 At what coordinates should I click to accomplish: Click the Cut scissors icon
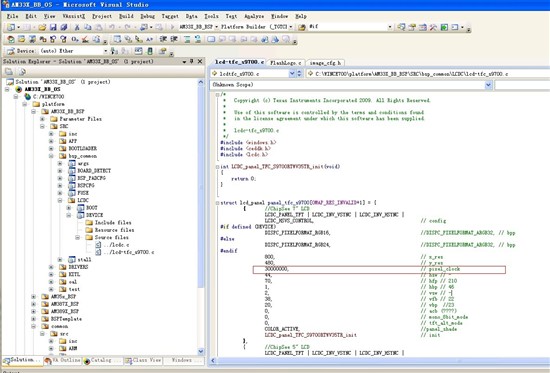click(77, 27)
